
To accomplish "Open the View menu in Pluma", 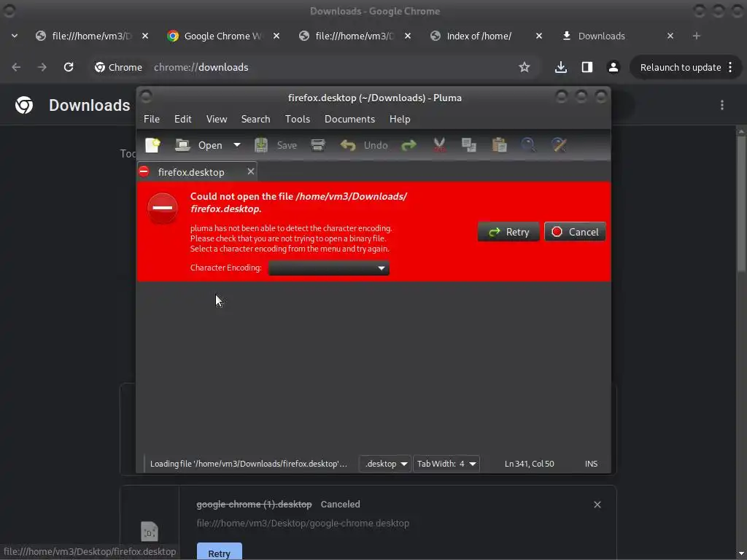I will (x=216, y=119).
